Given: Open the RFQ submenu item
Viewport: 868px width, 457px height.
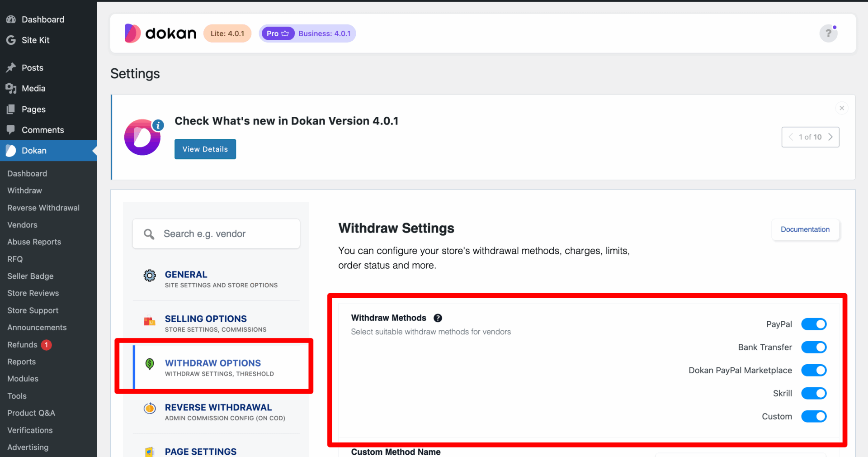Looking at the screenshot, I should click(15, 259).
